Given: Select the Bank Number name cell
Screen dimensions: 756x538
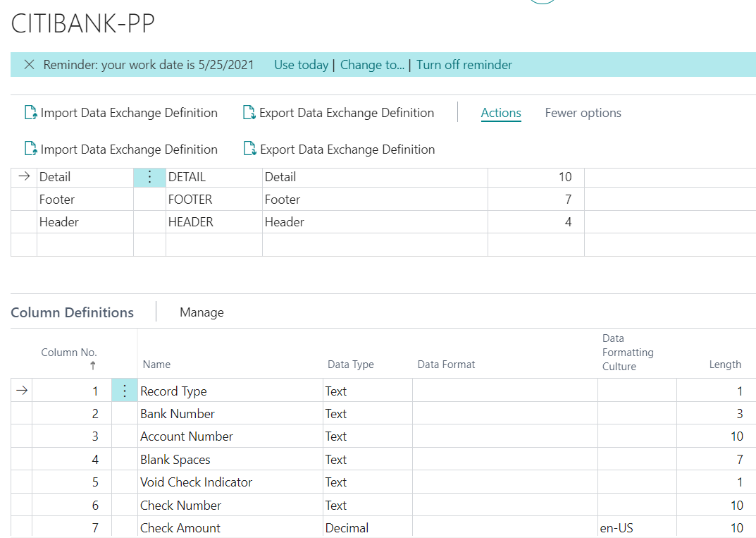Looking at the screenshot, I should 230,413.
